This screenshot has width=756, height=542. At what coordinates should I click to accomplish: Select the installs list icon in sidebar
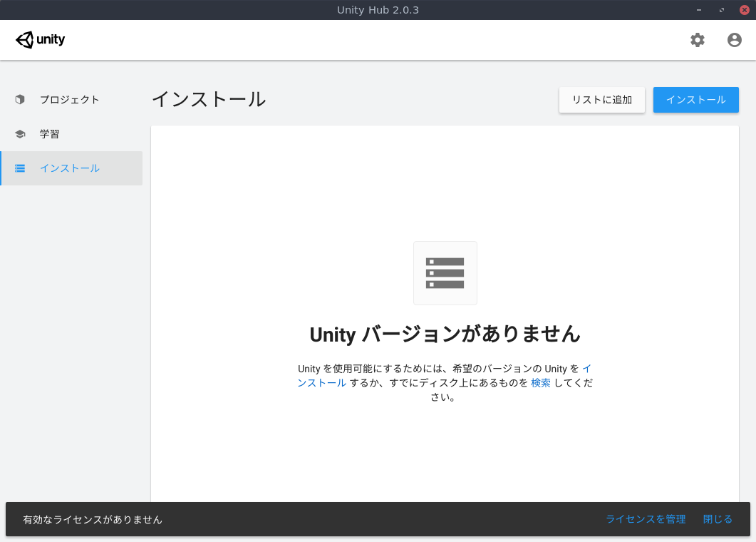click(x=19, y=168)
